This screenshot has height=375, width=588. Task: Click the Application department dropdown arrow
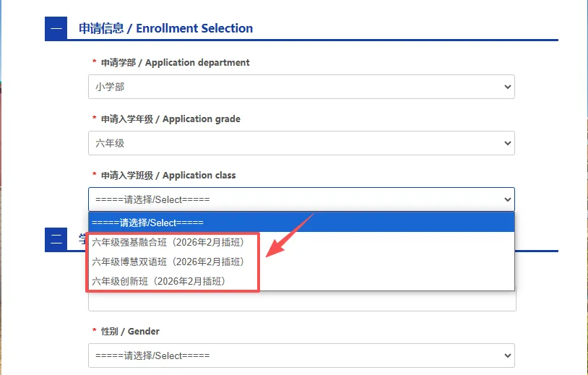506,87
